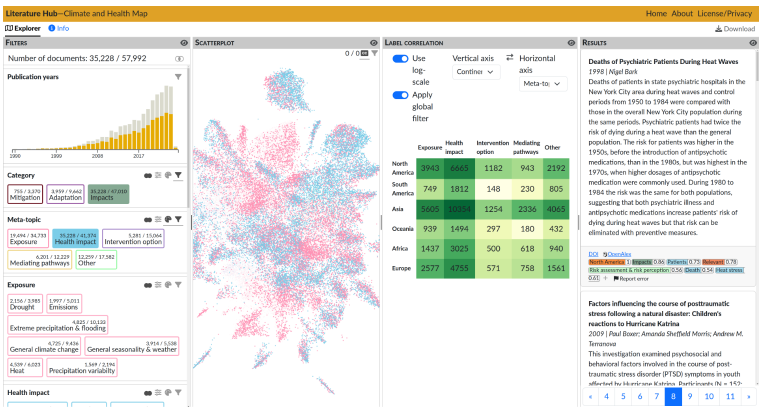Open the License/Privacy link
This screenshot has height=408, width=759.
[x=726, y=14]
